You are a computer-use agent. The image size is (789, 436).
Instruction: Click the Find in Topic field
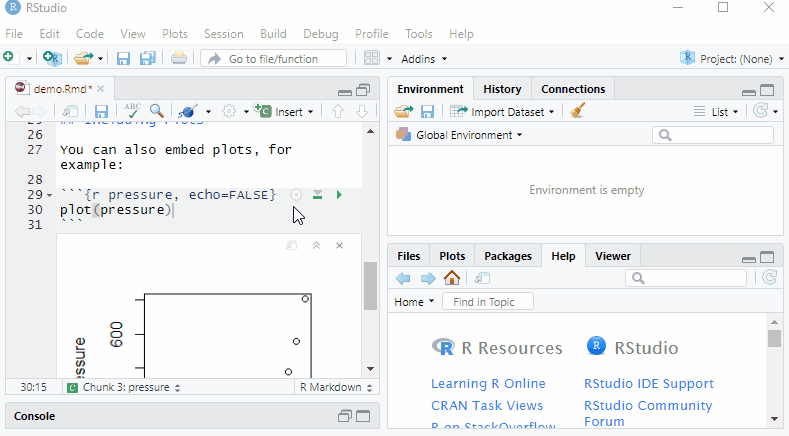pyautogui.click(x=488, y=302)
